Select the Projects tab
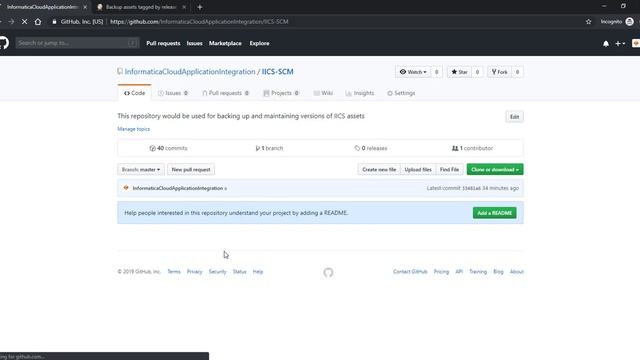Viewport: 640px width, 360px height. [x=281, y=93]
